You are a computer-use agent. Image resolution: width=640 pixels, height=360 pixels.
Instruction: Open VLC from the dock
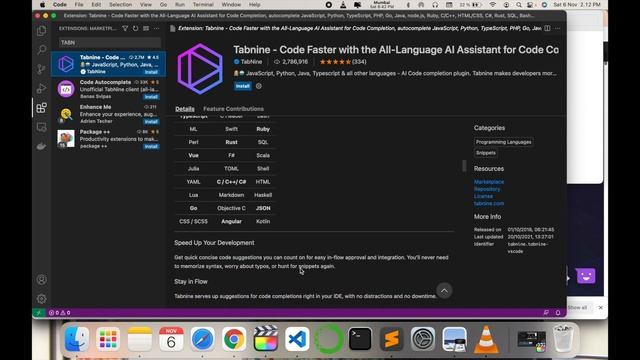point(486,339)
